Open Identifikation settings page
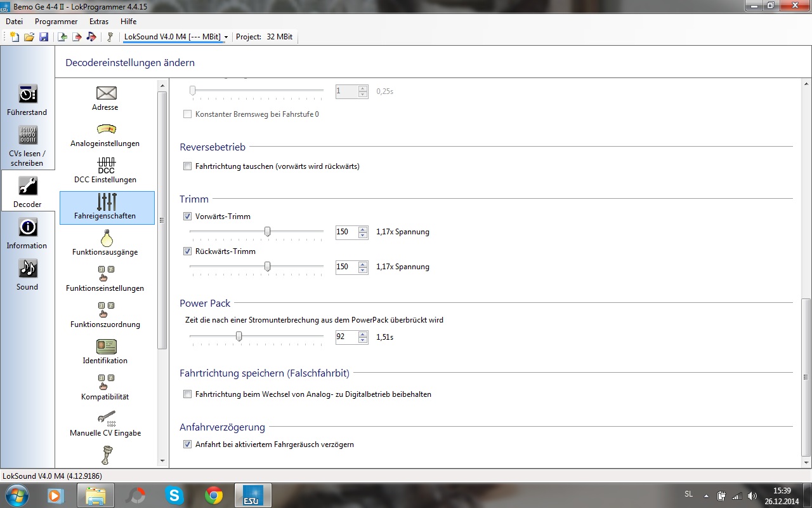The width and height of the screenshot is (812, 508). click(x=105, y=352)
